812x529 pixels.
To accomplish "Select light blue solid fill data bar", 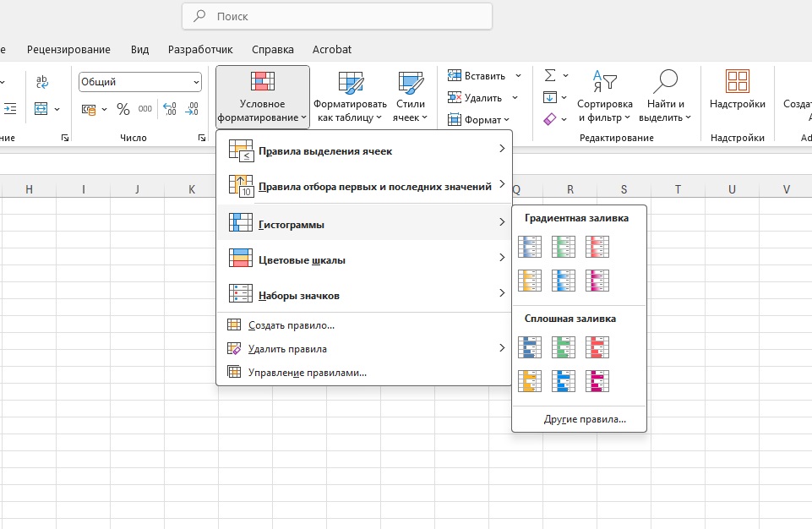I will 564,381.
